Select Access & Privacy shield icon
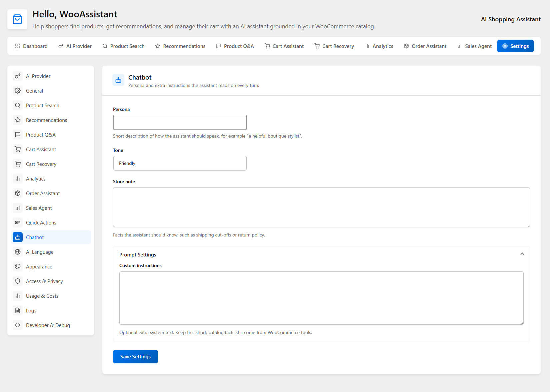 (x=18, y=281)
